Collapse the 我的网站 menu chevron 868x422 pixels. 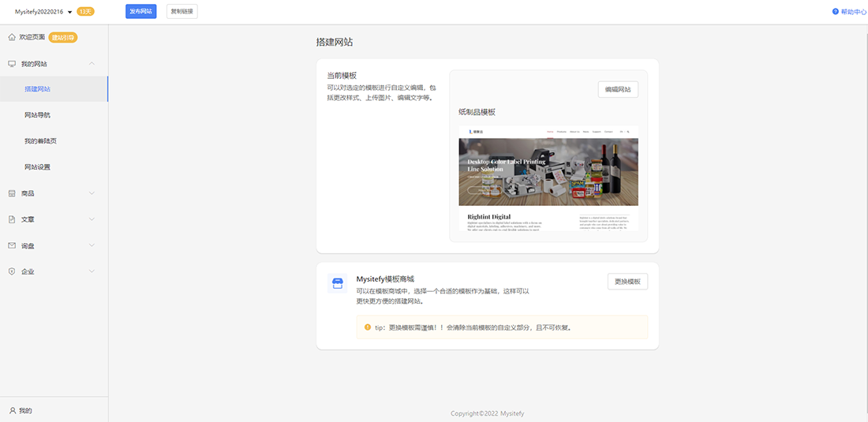point(92,64)
